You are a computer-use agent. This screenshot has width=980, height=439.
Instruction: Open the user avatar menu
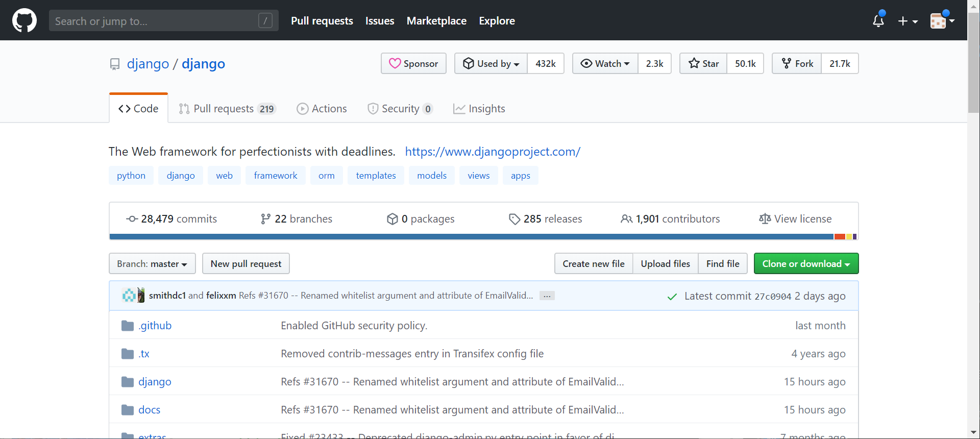coord(942,21)
